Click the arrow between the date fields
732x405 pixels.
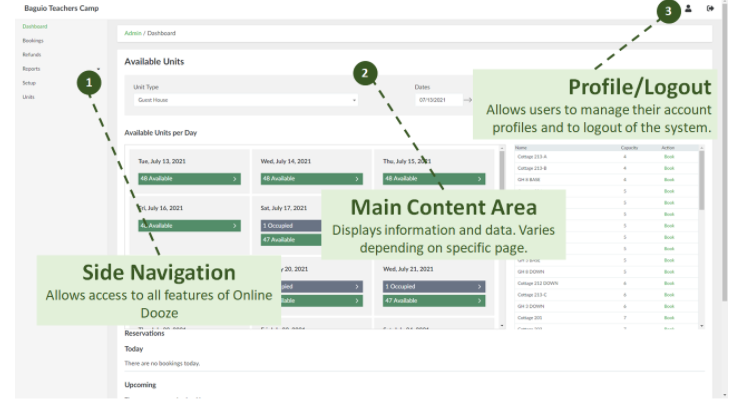tap(466, 100)
